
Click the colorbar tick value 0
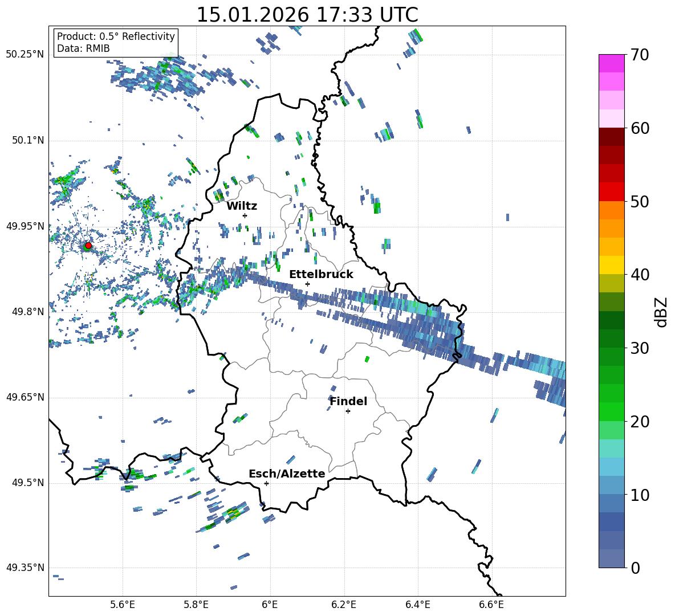pos(635,568)
